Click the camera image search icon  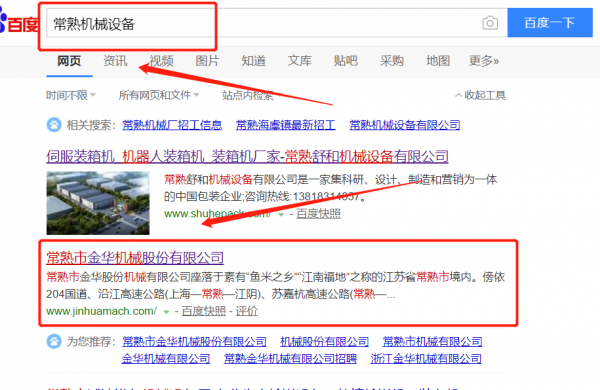[x=490, y=23]
